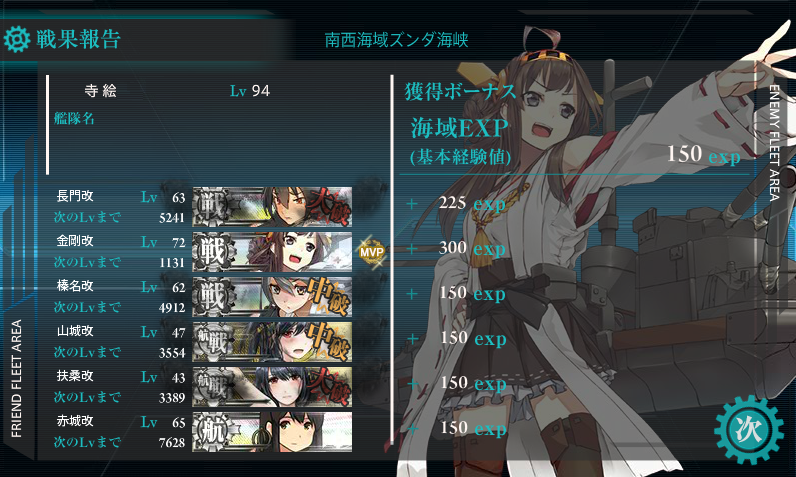796x477 pixels.
Task: Click the 中破 damage stamp on 榛名改
Action: (x=331, y=297)
